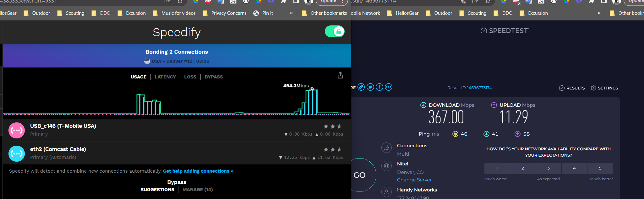This screenshot has width=644, height=199.
Task: Expand bookmarks overflow chevron in Speedify window
Action: [291, 13]
